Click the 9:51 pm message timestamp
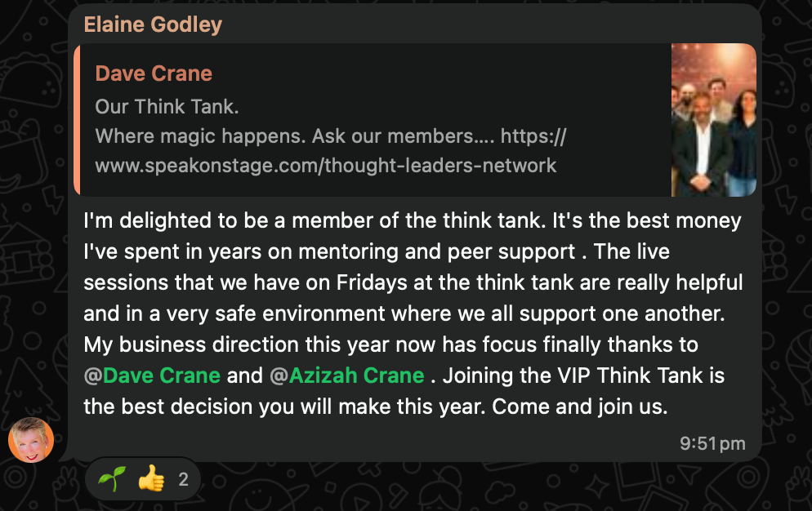Viewport: 812px width, 511px height. click(712, 443)
